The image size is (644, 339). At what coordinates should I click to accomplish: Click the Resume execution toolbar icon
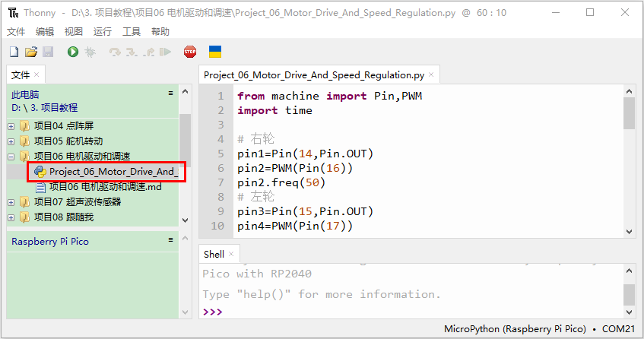[165, 52]
